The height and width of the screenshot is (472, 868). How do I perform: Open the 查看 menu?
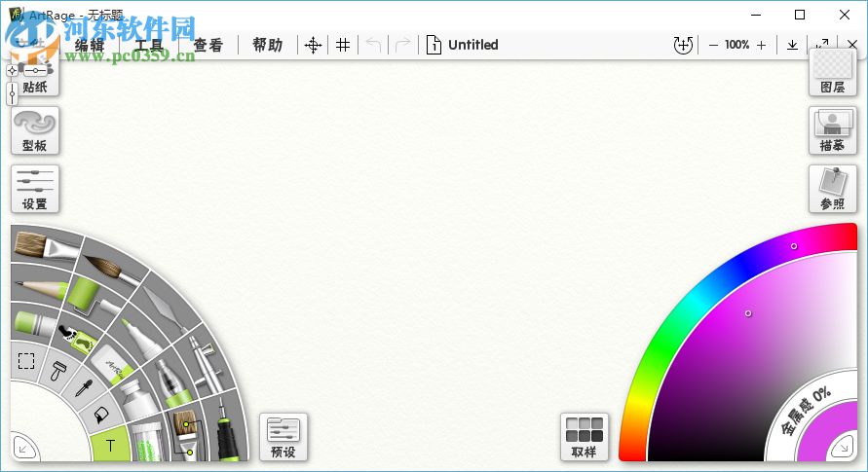tap(208, 45)
